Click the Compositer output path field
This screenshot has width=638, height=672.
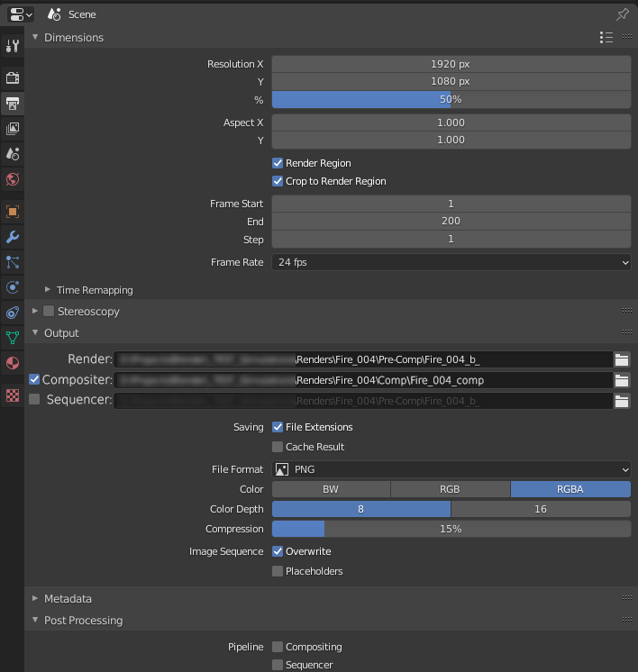click(363, 380)
